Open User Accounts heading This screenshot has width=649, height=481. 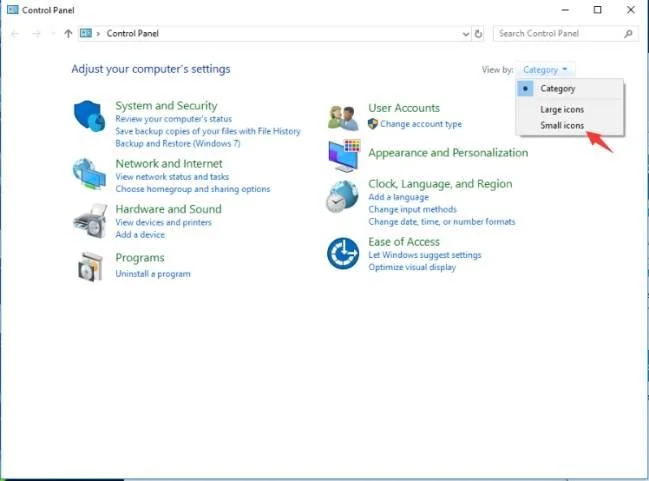tap(404, 108)
